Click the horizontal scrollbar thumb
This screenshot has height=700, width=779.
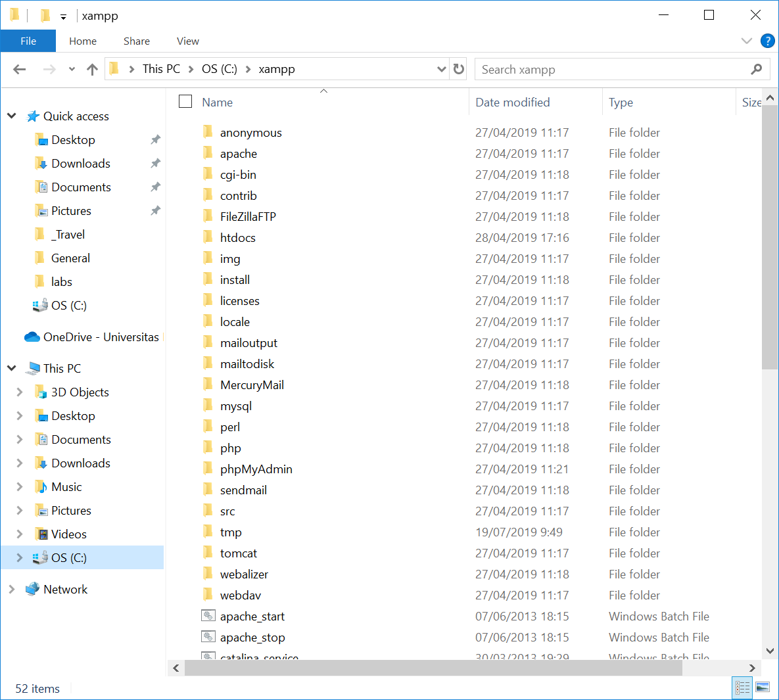pos(433,668)
